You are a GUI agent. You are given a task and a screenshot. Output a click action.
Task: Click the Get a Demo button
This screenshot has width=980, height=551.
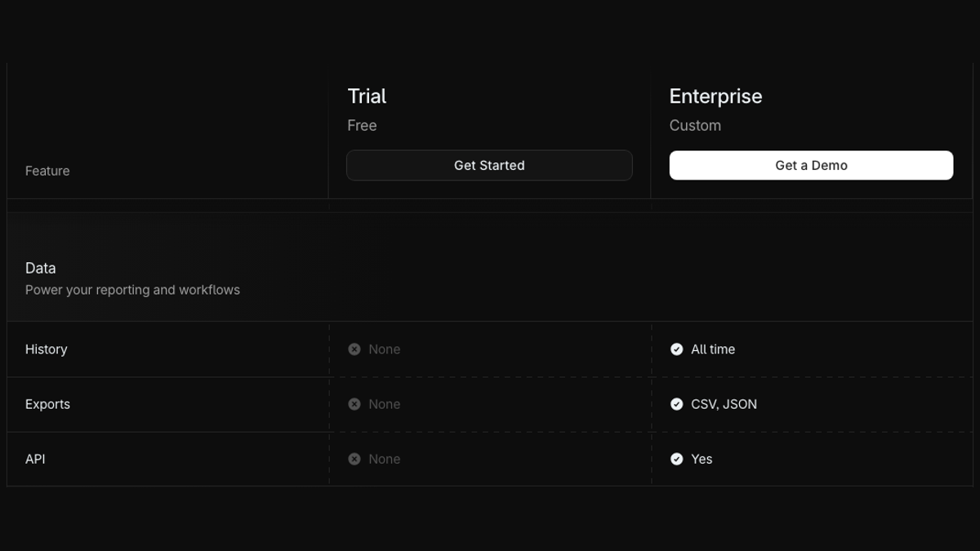tap(811, 165)
